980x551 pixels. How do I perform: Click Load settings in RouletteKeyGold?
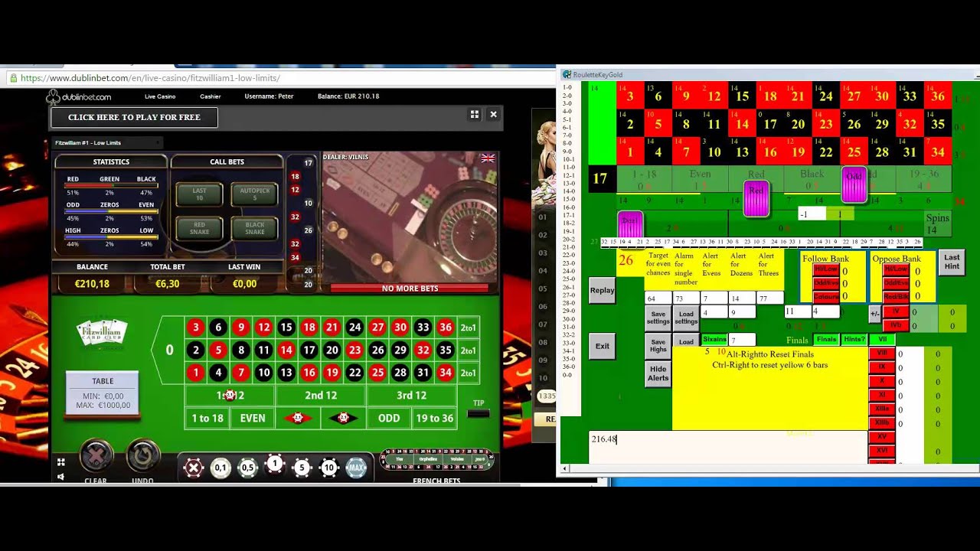pyautogui.click(x=687, y=318)
